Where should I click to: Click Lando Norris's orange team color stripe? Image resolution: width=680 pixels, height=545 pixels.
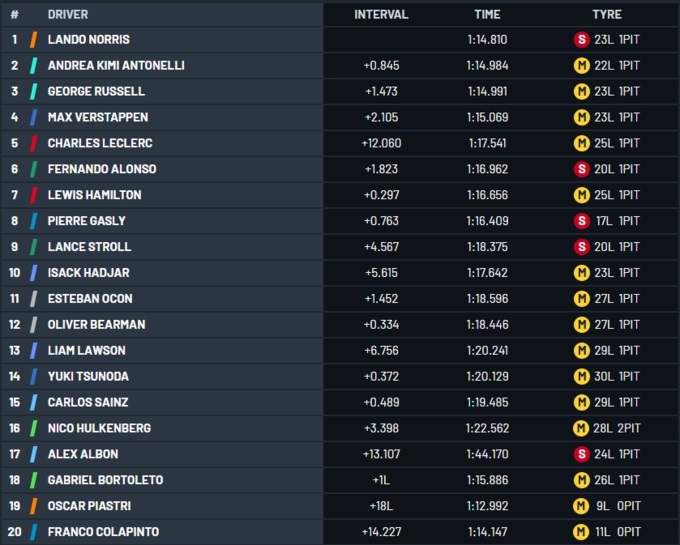pyautogui.click(x=34, y=39)
